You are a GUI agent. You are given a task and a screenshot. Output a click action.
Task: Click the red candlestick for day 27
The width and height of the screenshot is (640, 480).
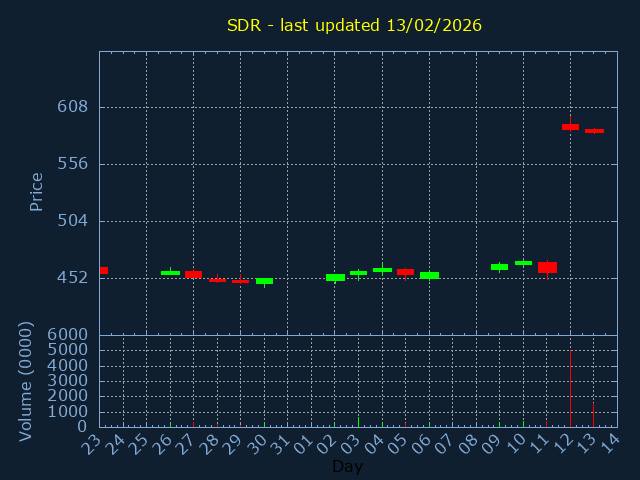coord(193,274)
